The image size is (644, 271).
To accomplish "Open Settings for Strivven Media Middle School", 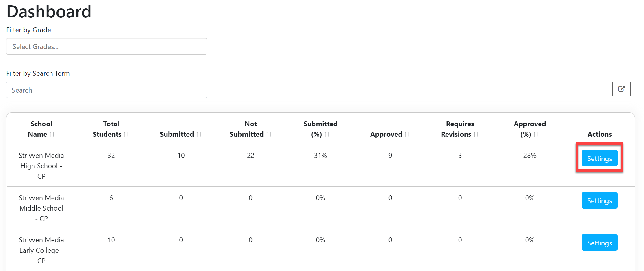I will [599, 200].
